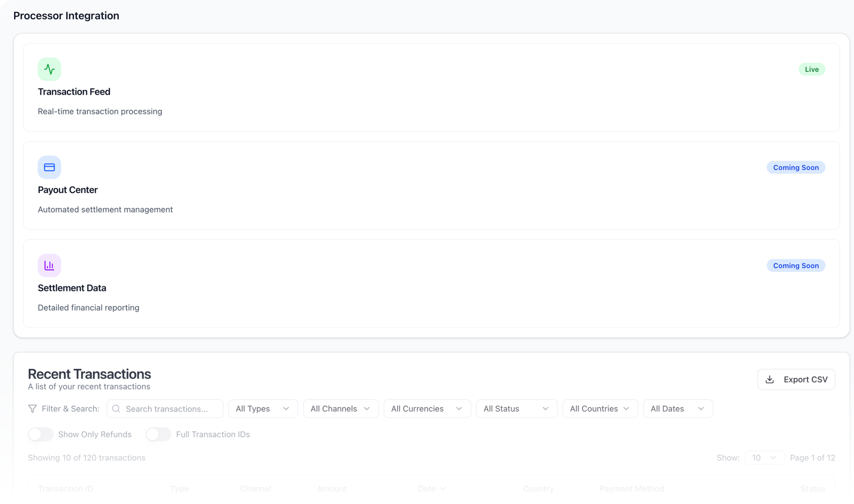Open the All Types dropdown
854x504 pixels.
(263, 409)
